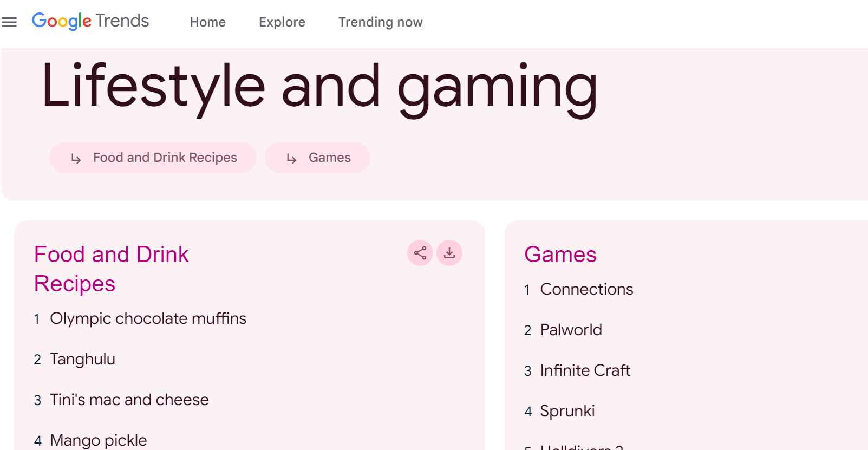Select Olympic chocolate muffins
The width and height of the screenshot is (868, 450).
pyautogui.click(x=148, y=318)
